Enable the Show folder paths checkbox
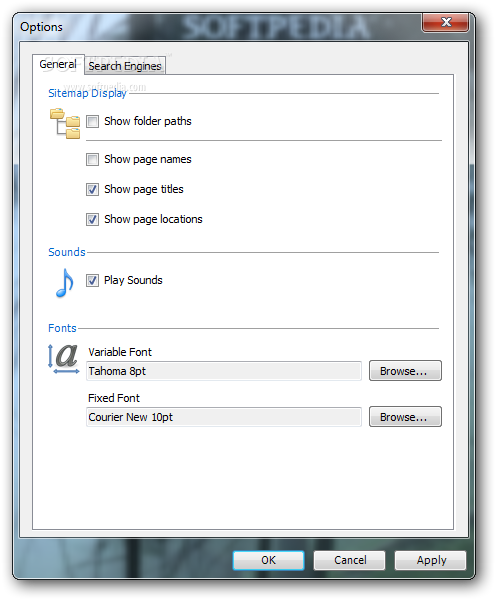 coord(92,121)
